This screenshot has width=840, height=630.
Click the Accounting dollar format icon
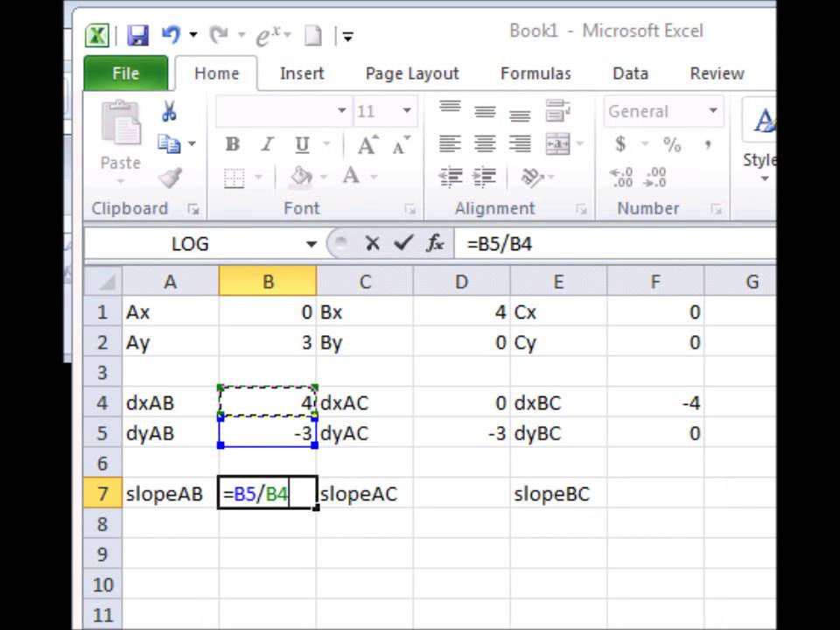(x=620, y=144)
